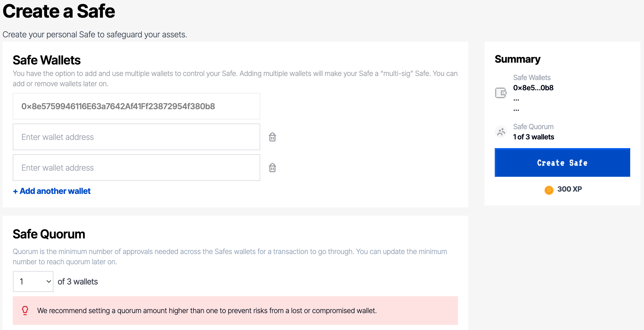Click the quorum recommendation warning message
Viewport: 644px width, 330px height.
coord(207,311)
